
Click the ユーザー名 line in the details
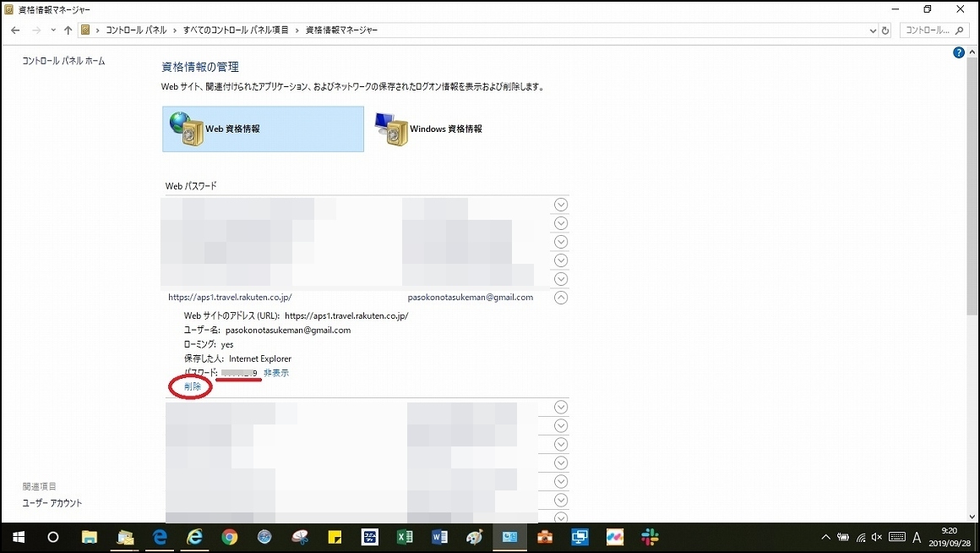pyautogui.click(x=268, y=331)
